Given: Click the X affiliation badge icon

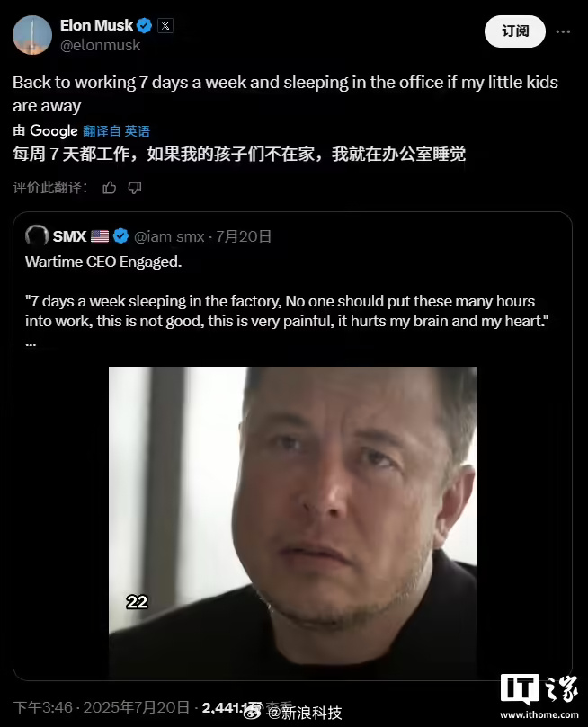Looking at the screenshot, I should coord(165,25).
